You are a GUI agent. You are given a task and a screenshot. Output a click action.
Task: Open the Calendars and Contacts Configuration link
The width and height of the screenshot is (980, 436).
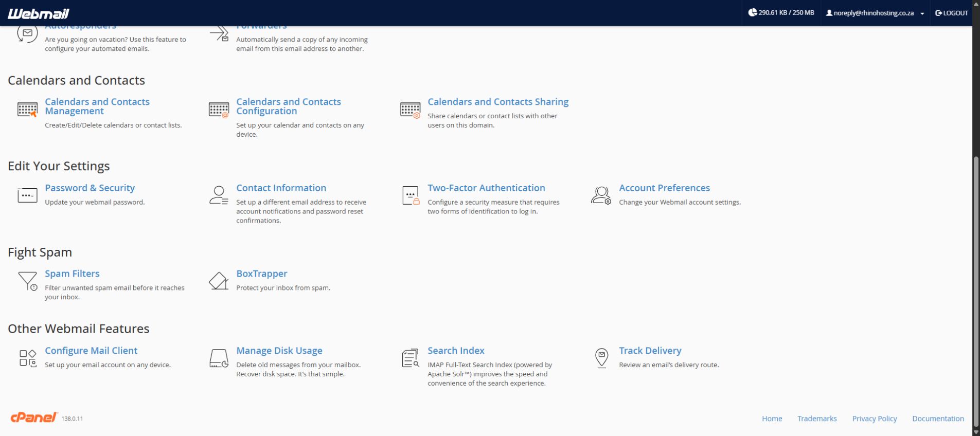[289, 106]
